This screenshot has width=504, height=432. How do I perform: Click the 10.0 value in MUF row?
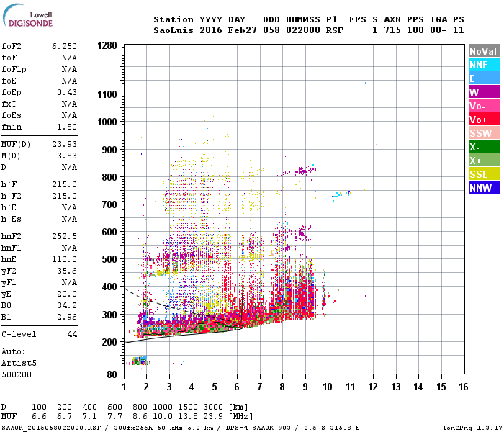click(163, 417)
